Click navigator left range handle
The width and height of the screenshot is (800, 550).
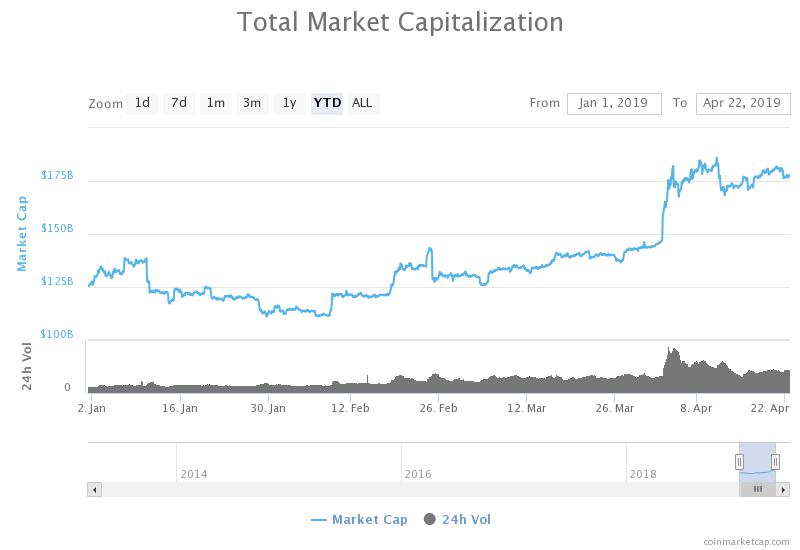[x=740, y=461]
